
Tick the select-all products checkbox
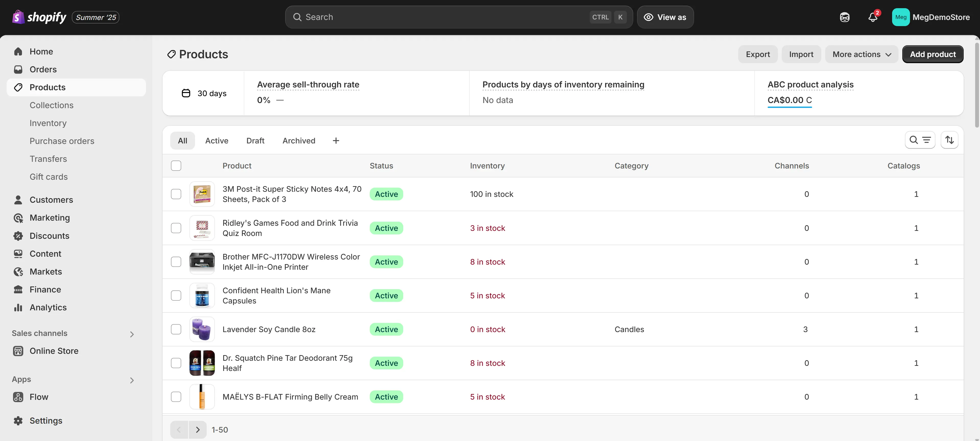[176, 165]
